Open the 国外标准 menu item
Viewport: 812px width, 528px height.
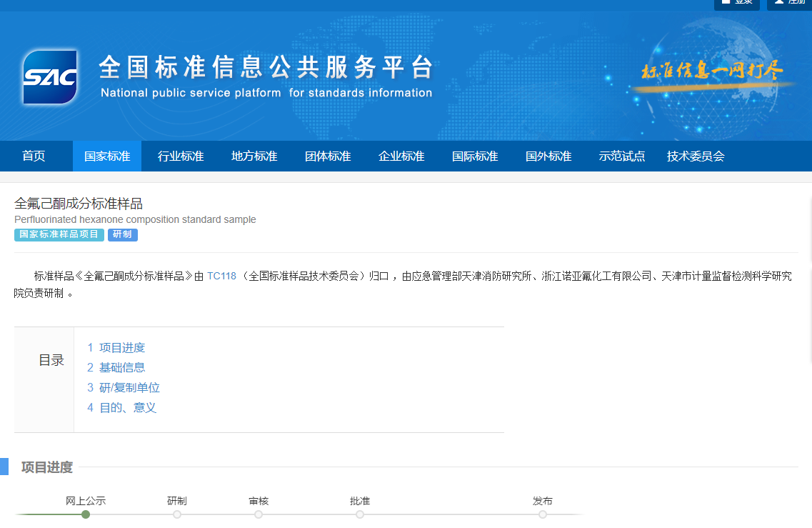[548, 156]
